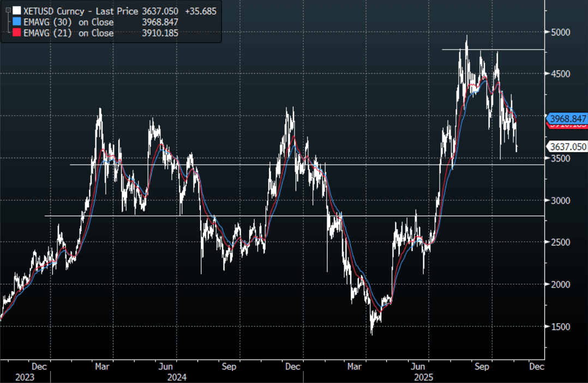Click the 1500 label on price axis
Image resolution: width=588 pixels, height=383 pixels.
tap(561, 326)
